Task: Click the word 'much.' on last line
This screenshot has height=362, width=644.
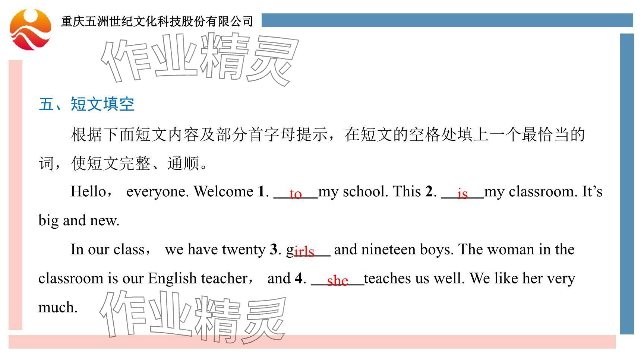Action: (x=58, y=308)
